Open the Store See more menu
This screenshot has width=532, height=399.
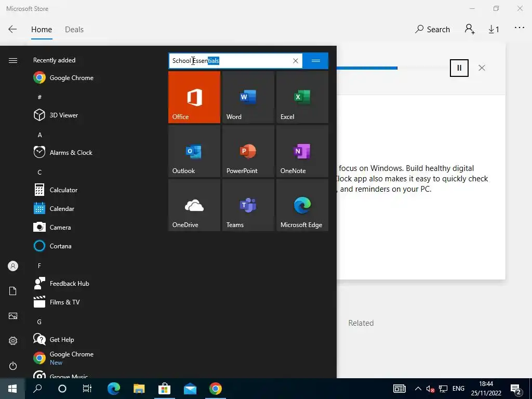(x=520, y=28)
